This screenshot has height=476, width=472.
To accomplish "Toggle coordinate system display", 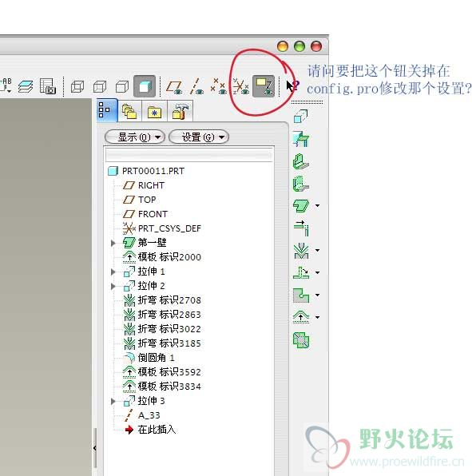I will (241, 87).
